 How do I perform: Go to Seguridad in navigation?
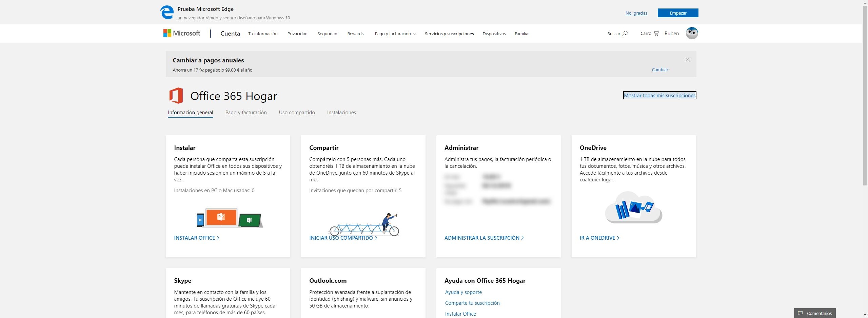click(x=327, y=34)
